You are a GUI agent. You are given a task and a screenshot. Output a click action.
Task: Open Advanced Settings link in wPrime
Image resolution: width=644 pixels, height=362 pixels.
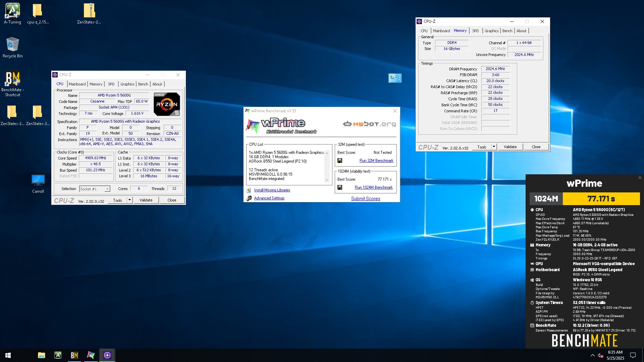[x=269, y=198]
